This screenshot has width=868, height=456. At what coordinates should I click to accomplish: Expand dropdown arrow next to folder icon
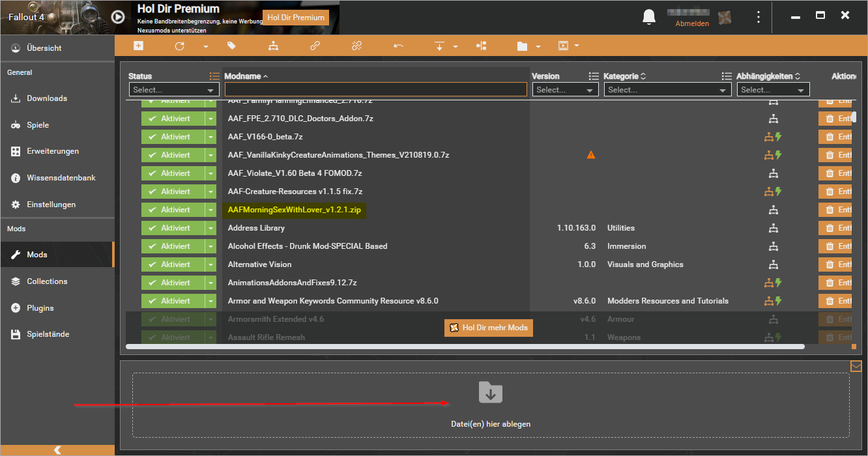coord(538,46)
